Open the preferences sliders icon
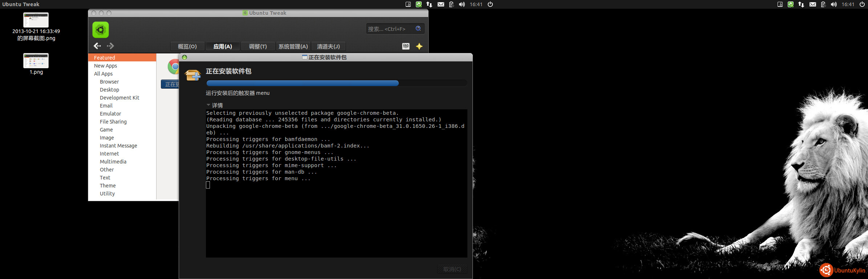Image resolution: width=868 pixels, height=279 pixels. 406,46
